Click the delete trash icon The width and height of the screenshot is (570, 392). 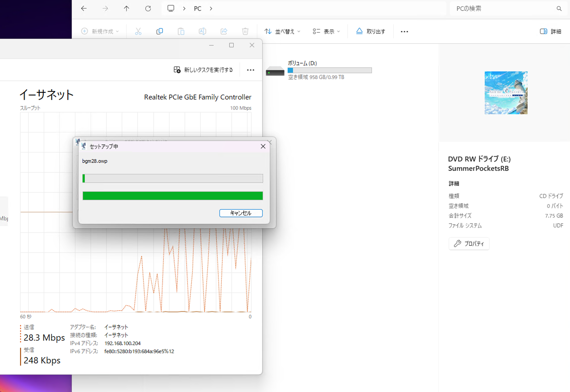[x=245, y=31]
